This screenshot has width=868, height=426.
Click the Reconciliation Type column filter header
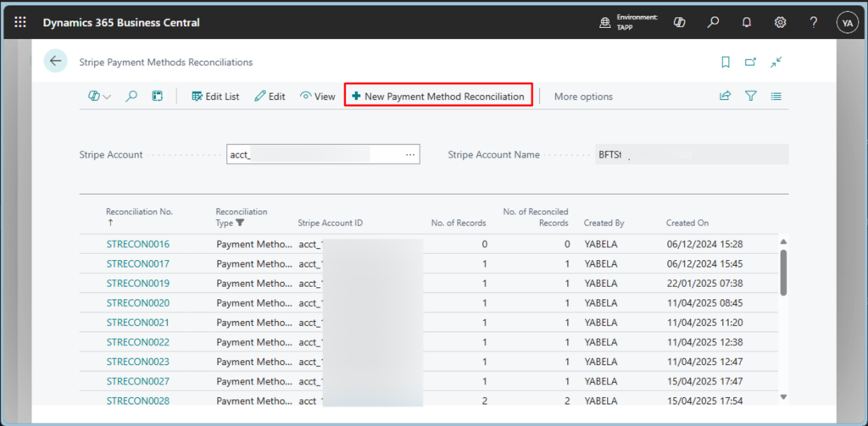[242, 218]
